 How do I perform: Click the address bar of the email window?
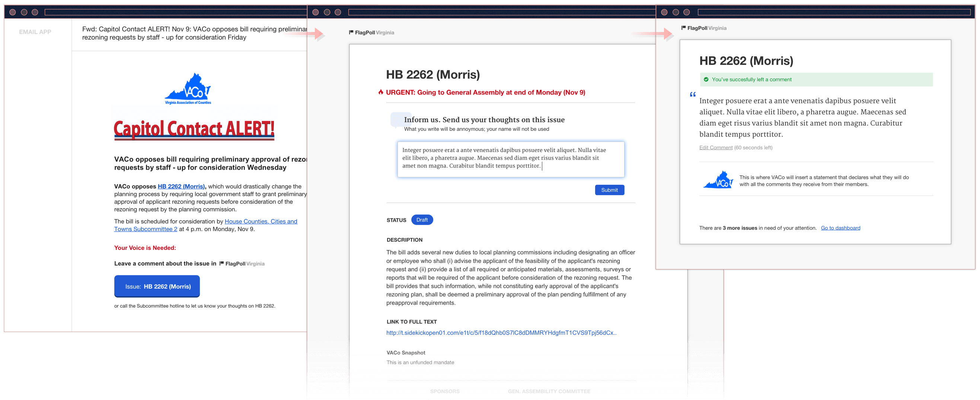click(175, 12)
